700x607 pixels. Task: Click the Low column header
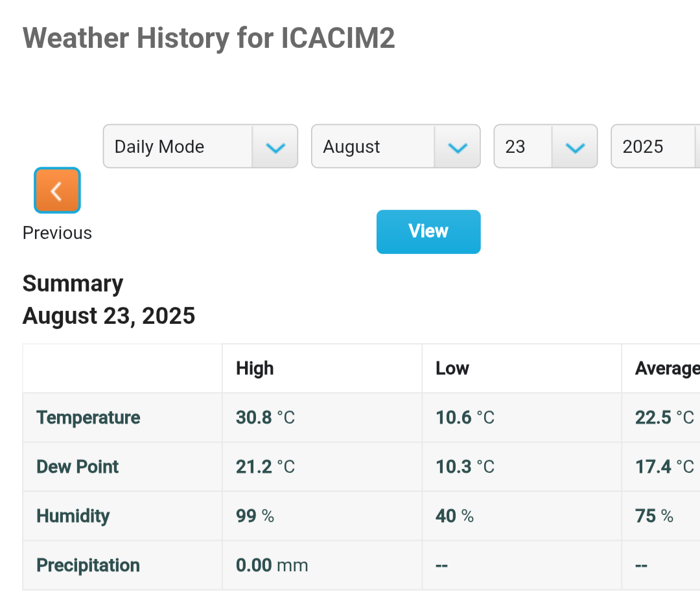click(452, 369)
